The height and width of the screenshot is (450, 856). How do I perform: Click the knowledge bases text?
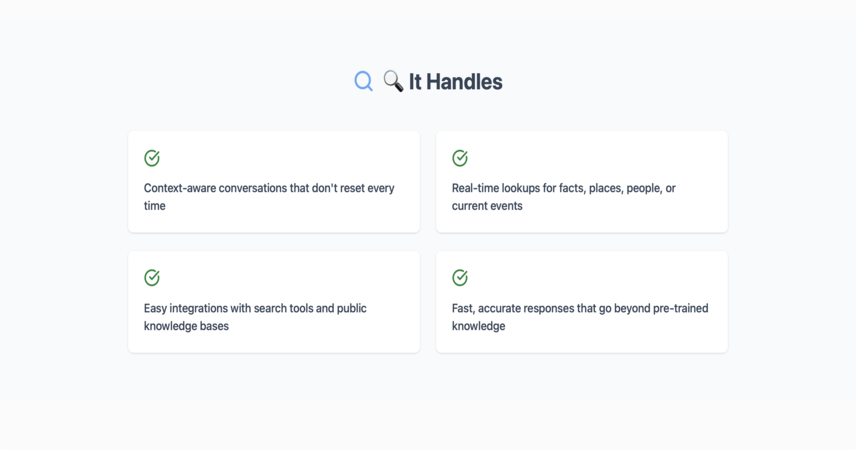pos(186,326)
